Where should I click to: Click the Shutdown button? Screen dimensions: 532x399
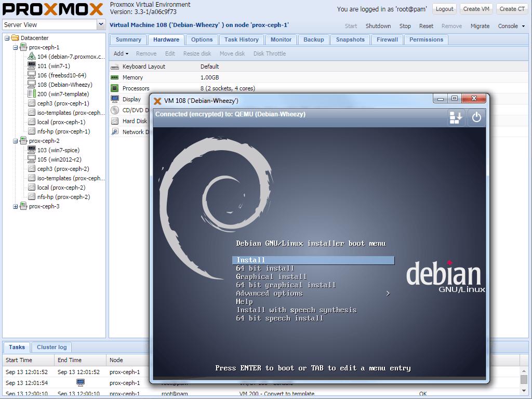378,26
